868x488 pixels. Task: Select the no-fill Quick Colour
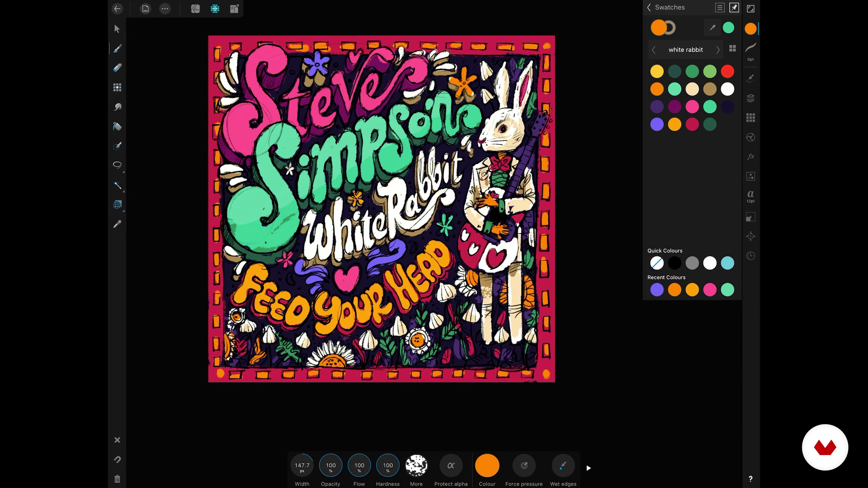click(x=657, y=263)
